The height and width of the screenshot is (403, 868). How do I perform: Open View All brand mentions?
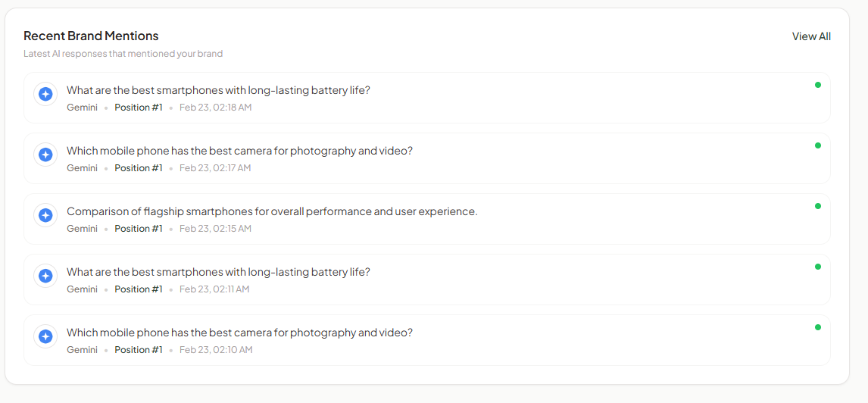[x=811, y=36]
